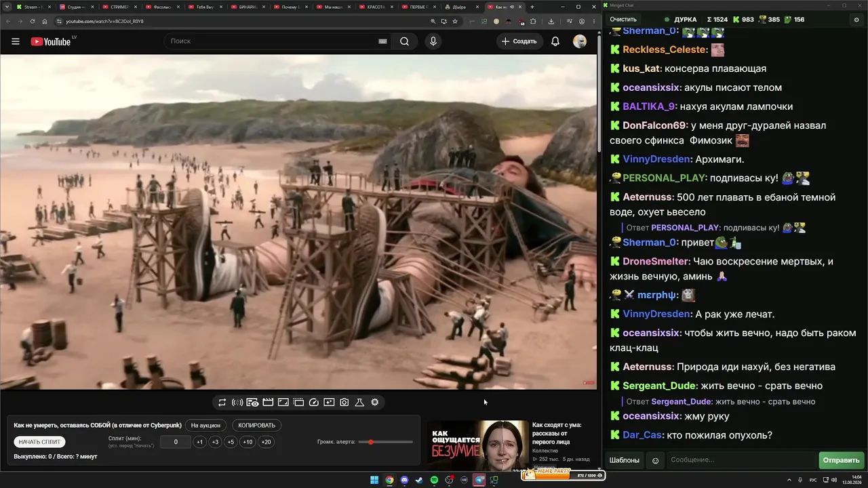Add +3 minutes to the split
868x488 pixels.
(x=215, y=442)
